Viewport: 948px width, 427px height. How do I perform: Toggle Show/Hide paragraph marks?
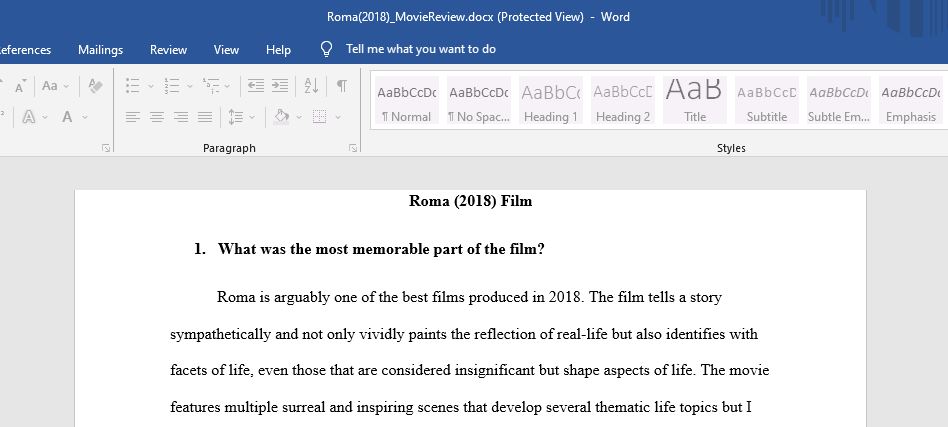click(342, 86)
